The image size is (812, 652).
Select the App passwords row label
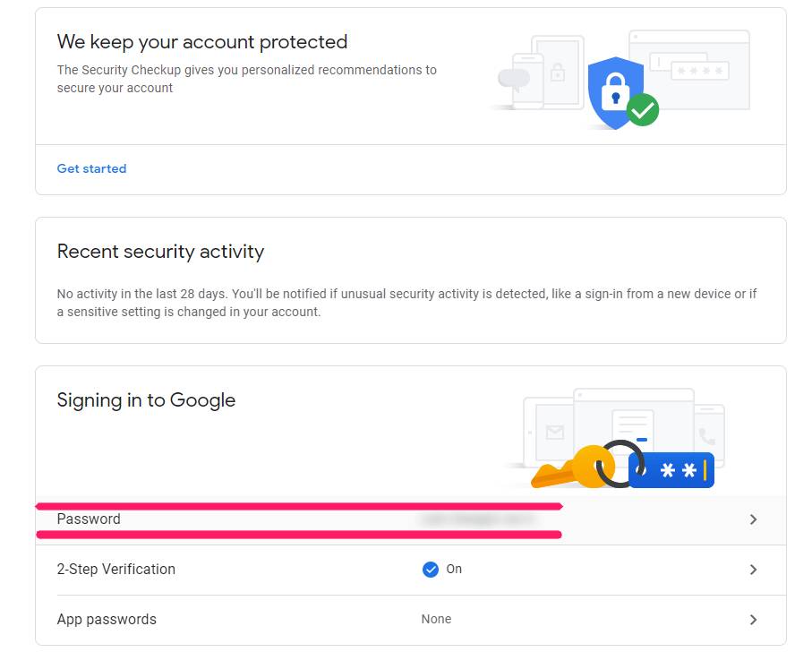(x=107, y=620)
